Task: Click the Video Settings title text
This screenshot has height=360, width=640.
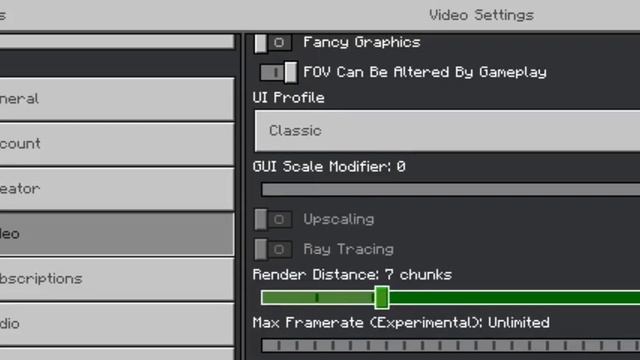Action: [x=481, y=16]
